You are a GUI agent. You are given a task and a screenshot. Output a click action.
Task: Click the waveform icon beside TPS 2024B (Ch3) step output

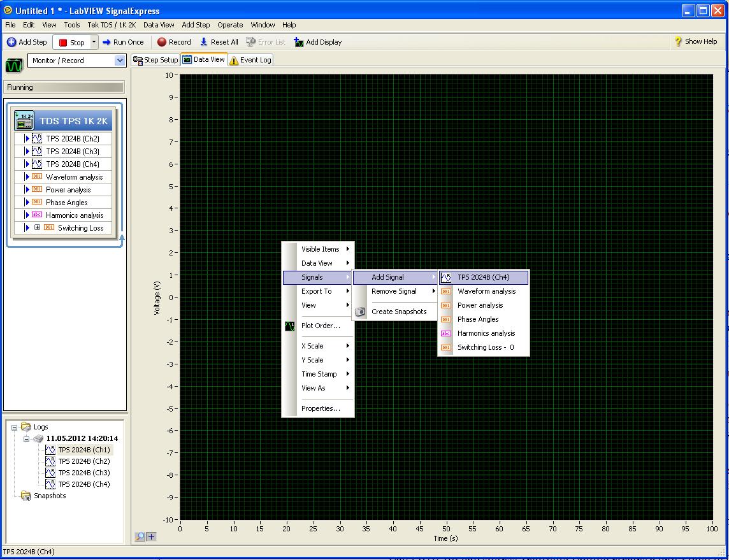[x=37, y=151]
